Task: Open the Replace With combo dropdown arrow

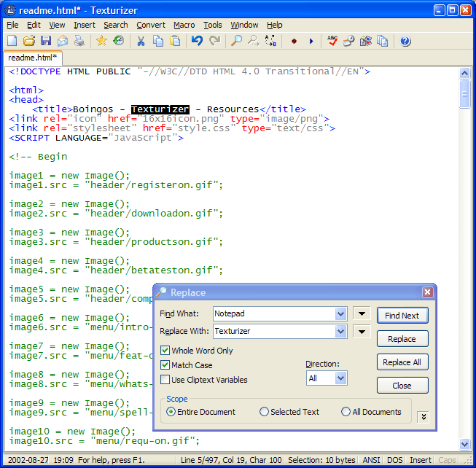Action: click(340, 332)
